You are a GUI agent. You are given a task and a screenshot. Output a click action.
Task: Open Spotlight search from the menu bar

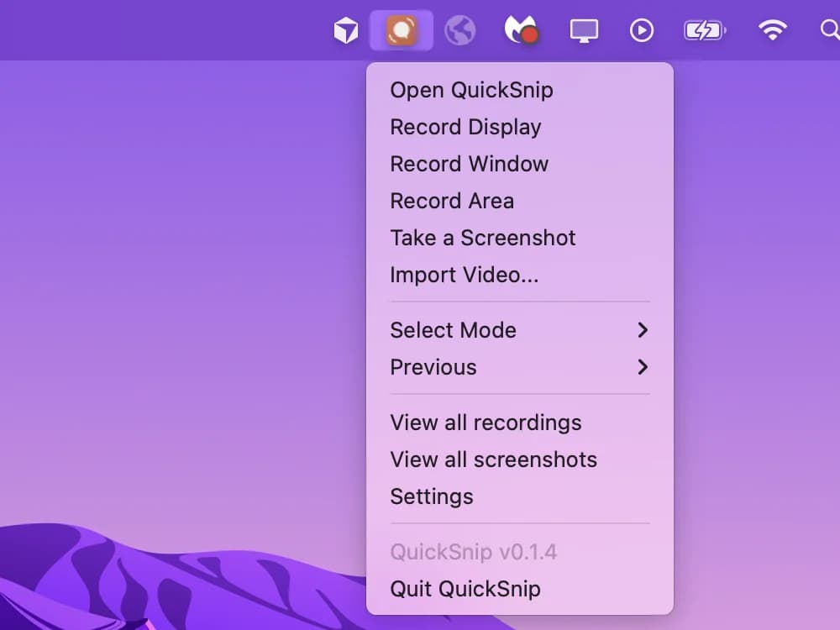(x=829, y=29)
